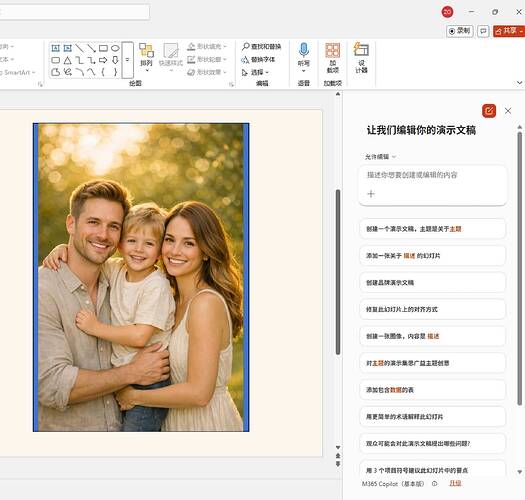525x500 pixels.
Task: Click the orange new chat icon in Copilot pane
Action: [x=489, y=111]
